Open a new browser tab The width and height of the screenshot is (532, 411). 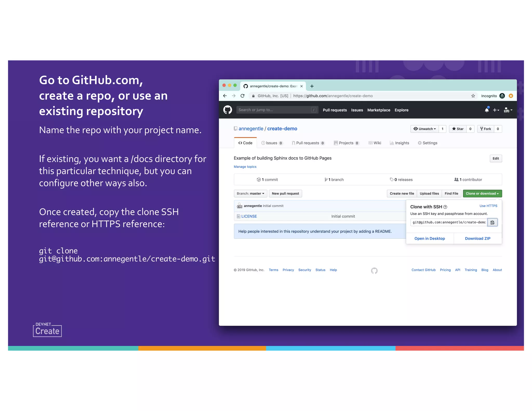(312, 86)
